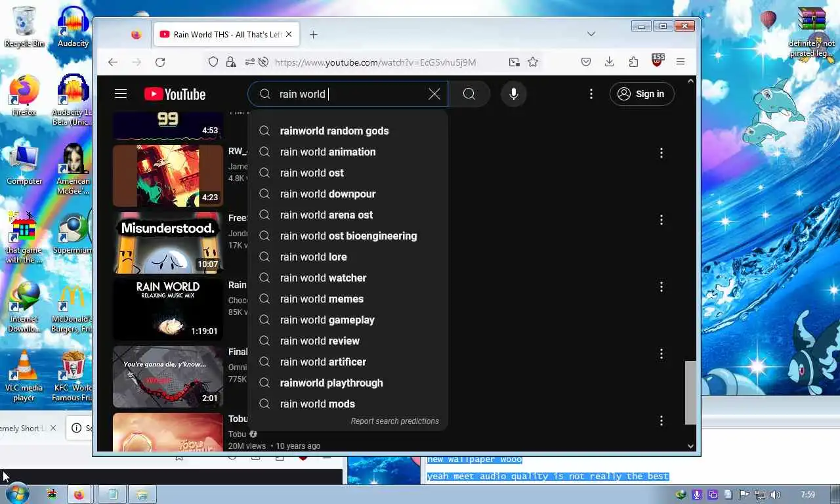Click the blocked autoplay icon in address bar
This screenshot has width=840, height=504.
pos(264,62)
